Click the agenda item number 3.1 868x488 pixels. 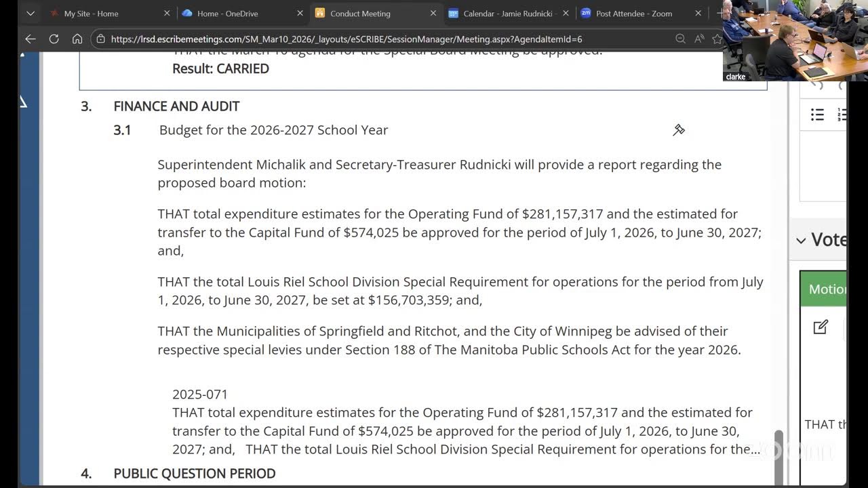pyautogui.click(x=122, y=130)
